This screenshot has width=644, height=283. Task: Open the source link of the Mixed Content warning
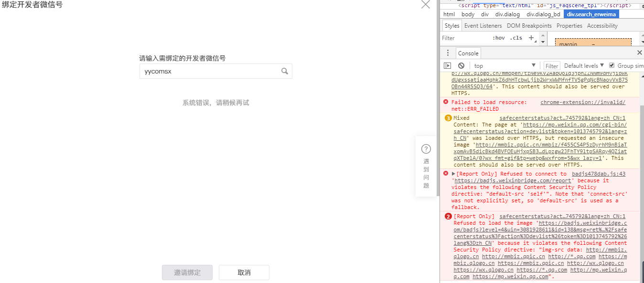click(562, 118)
